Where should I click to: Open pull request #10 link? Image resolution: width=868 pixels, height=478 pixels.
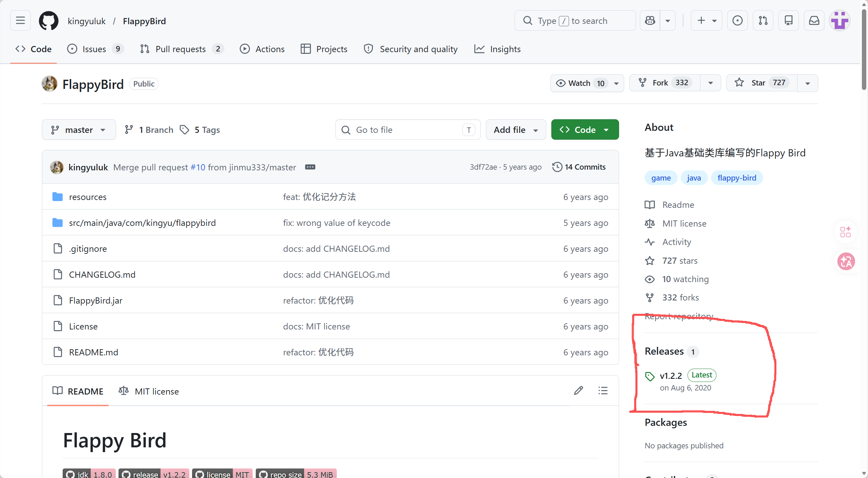point(198,167)
